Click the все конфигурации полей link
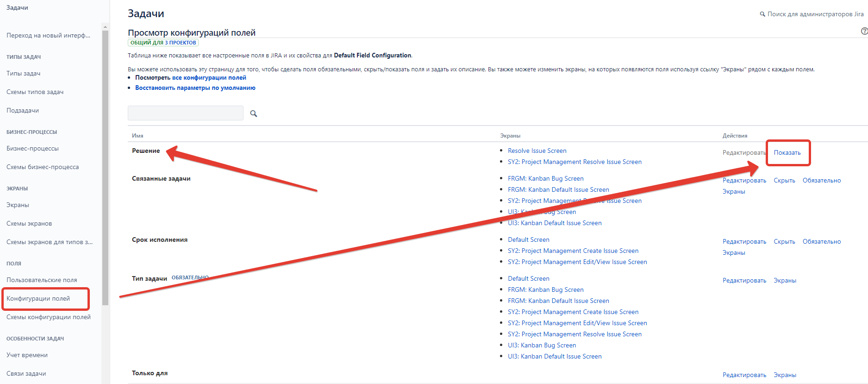Image resolution: width=868 pixels, height=384 pixels. click(x=209, y=78)
